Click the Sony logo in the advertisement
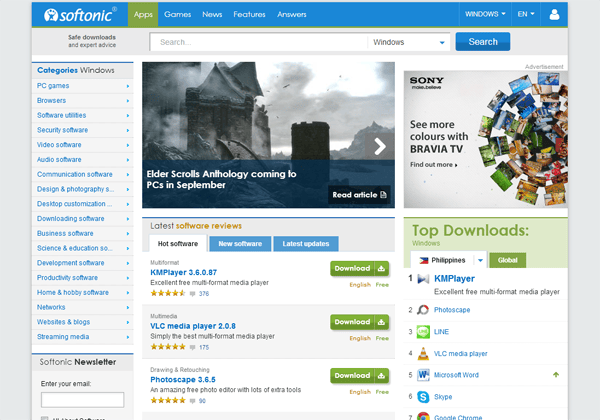The height and width of the screenshot is (420, 600). [427, 82]
